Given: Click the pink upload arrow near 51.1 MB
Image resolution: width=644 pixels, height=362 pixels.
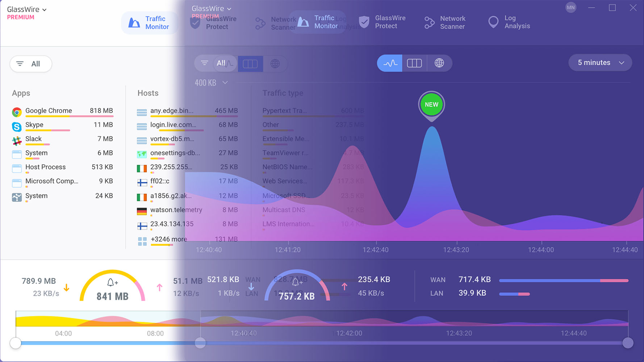Looking at the screenshot, I should coord(159,287).
